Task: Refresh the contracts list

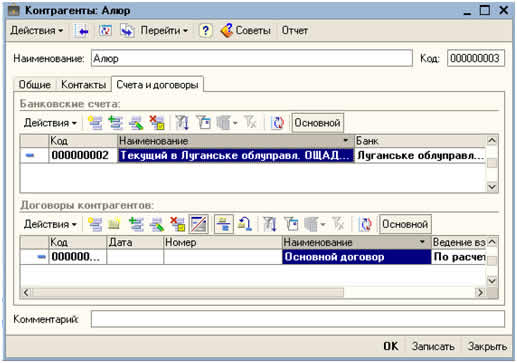Action: [x=365, y=224]
